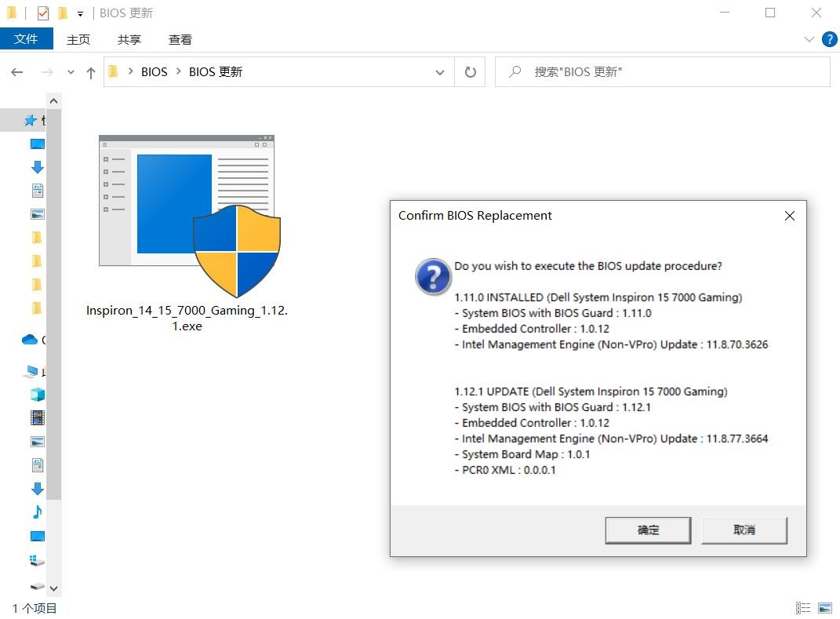Click inside the search BIOS 更新 box
840x619 pixels.
tap(663, 71)
